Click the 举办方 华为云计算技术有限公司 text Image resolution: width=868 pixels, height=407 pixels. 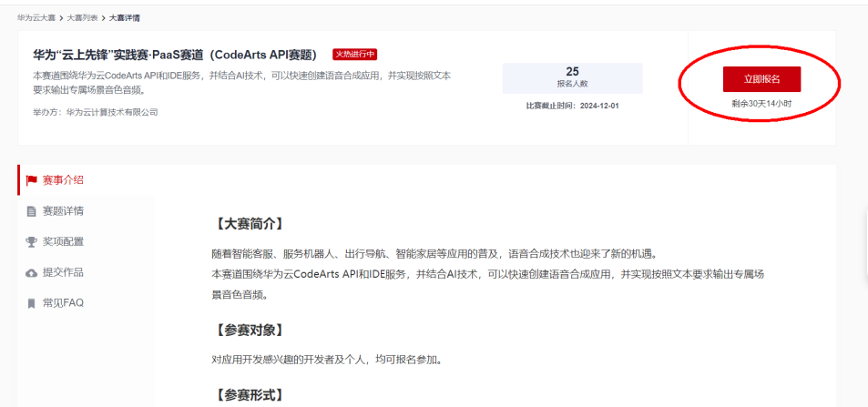(x=96, y=112)
